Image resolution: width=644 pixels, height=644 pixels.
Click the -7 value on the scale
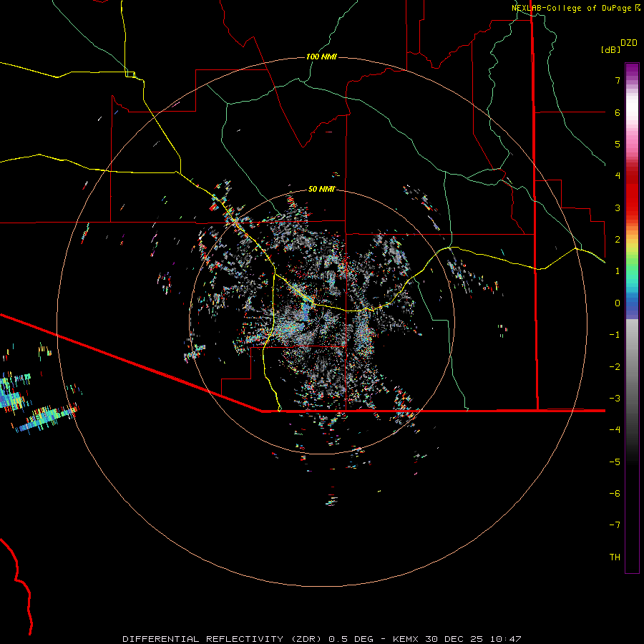point(615,525)
